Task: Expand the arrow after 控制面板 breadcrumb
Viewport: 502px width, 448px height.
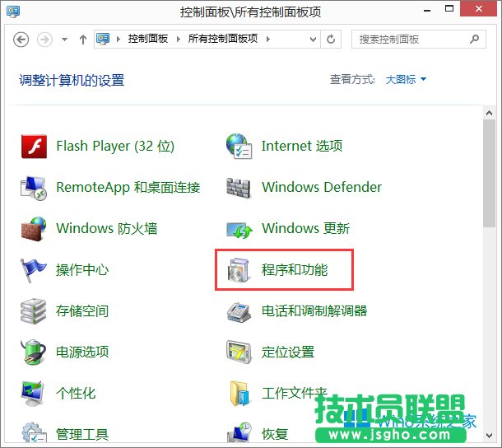Action: [x=179, y=39]
